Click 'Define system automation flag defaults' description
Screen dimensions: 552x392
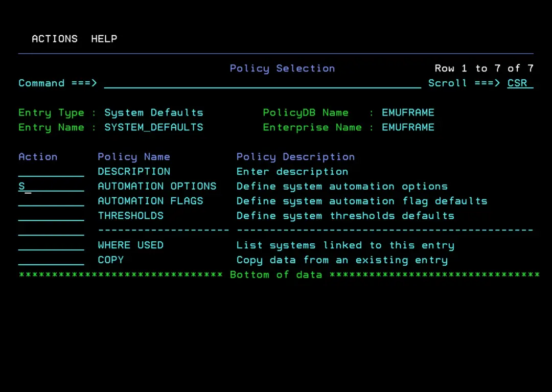[362, 201]
